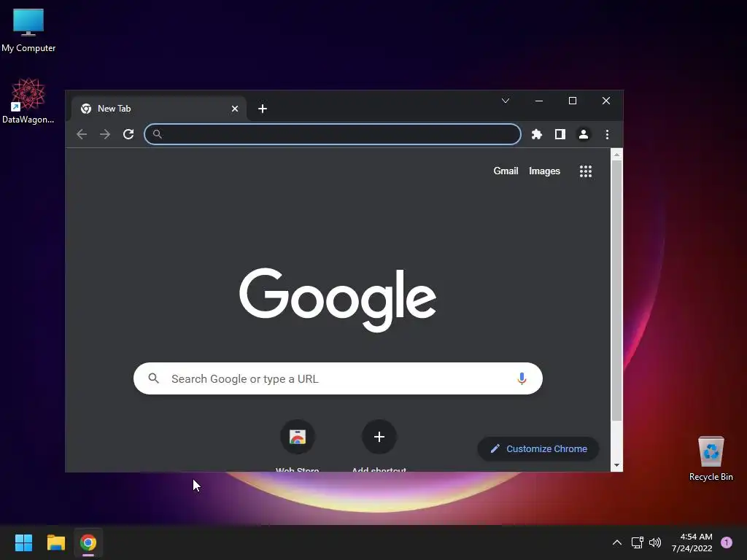Click the volume speaker tray icon
Image resolution: width=747 pixels, height=560 pixels.
click(x=655, y=542)
